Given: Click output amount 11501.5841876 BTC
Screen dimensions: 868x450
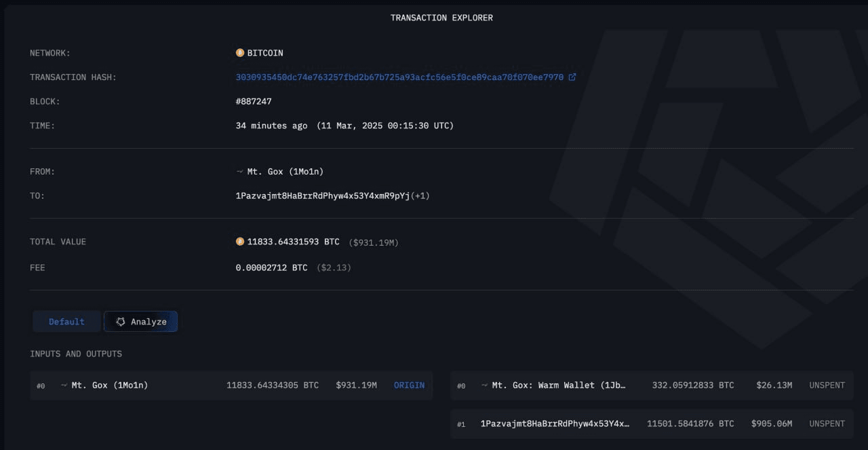Looking at the screenshot, I should [x=690, y=424].
